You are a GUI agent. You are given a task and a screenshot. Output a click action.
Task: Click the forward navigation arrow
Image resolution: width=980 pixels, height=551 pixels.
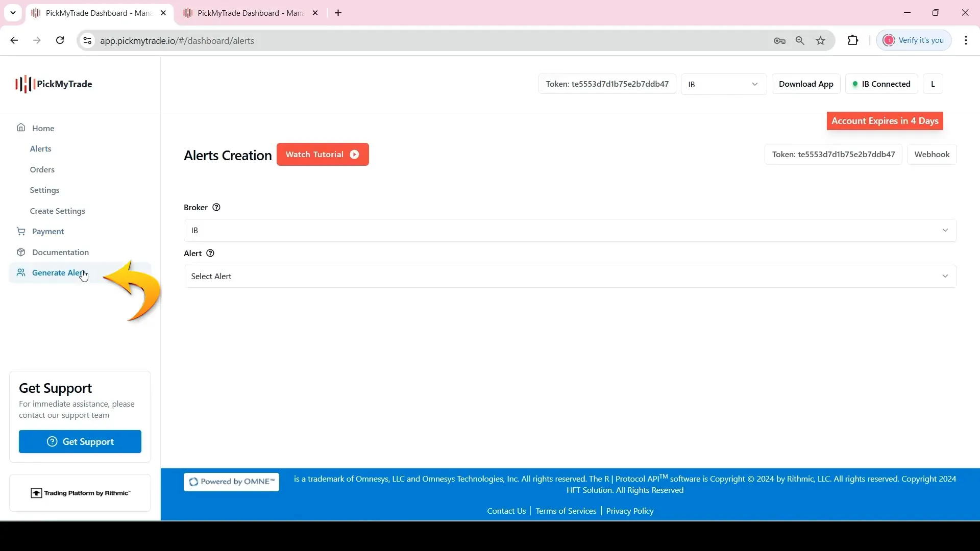pos(37,40)
